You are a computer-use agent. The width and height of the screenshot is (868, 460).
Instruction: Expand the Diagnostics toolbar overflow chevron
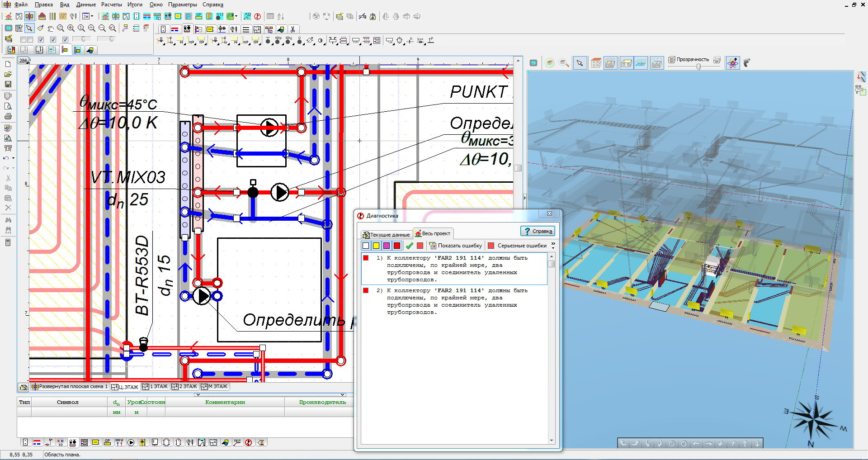click(553, 246)
